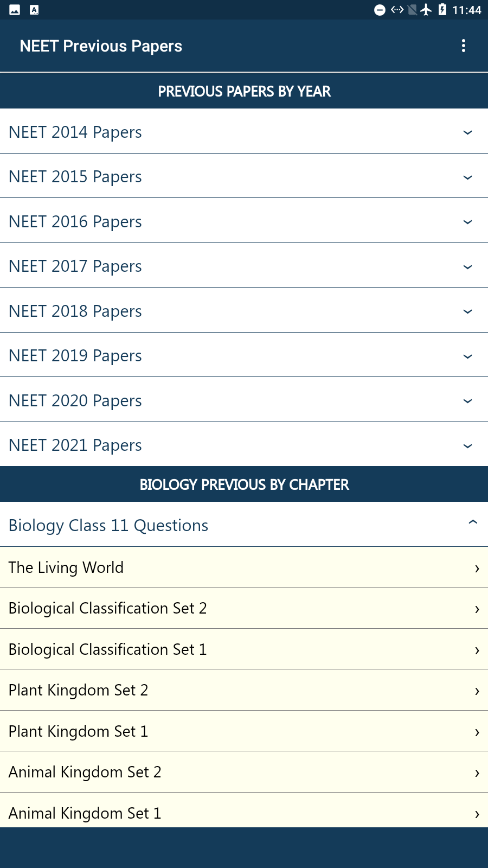488x868 pixels.
Task: Click the arrow beside The Living World
Action: 477,568
